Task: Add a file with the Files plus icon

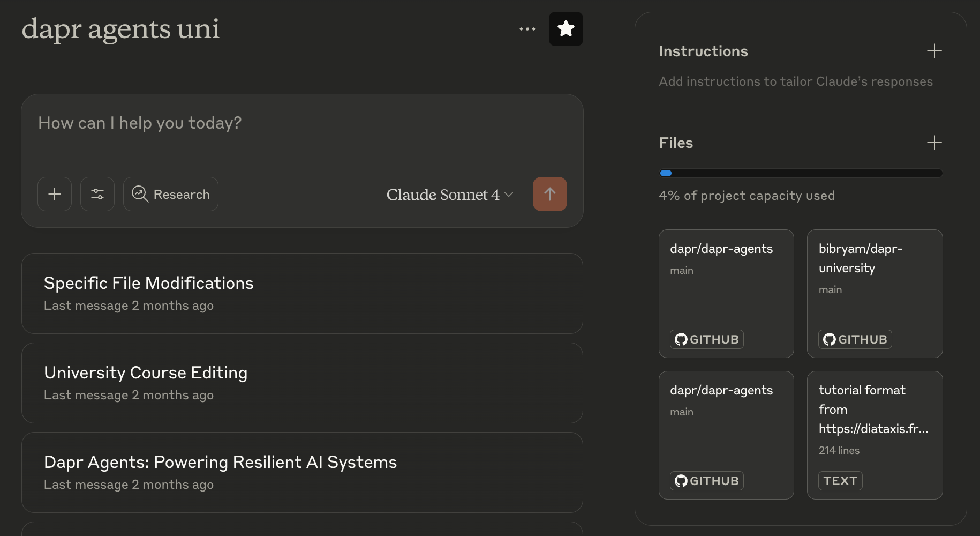Action: pos(934,143)
